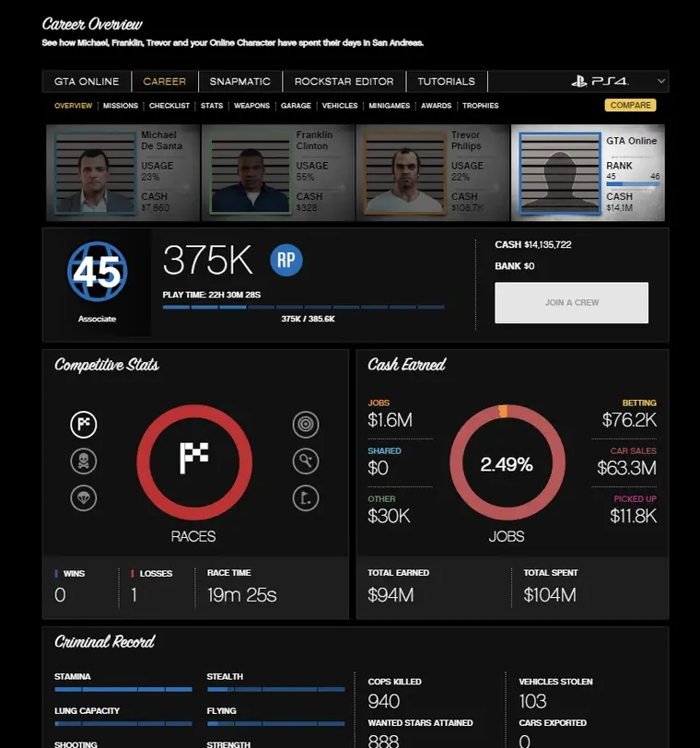Click the 2.49% Jobs donut chart
Viewport: 700px width, 748px height.
(507, 462)
